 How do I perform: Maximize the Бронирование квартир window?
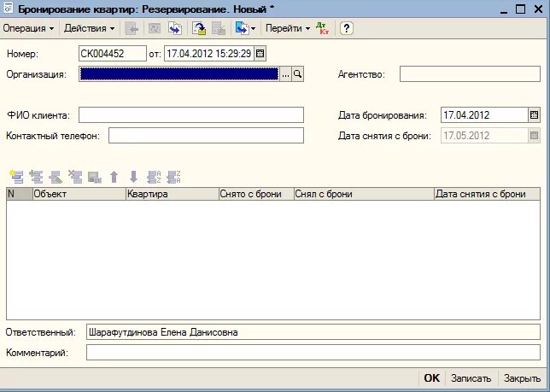click(521, 9)
